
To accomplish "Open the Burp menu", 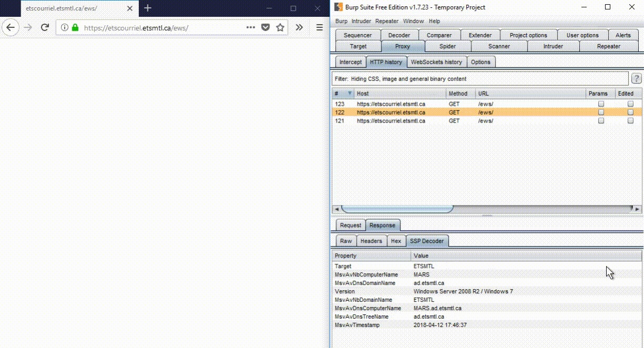I will click(x=341, y=21).
